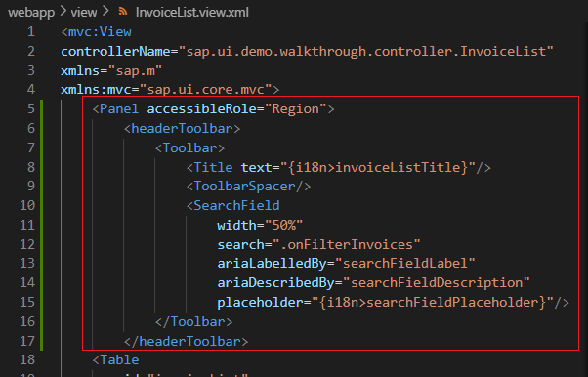Click the xmlns:mvc attribute
The height and width of the screenshot is (377, 588).
pos(96,90)
